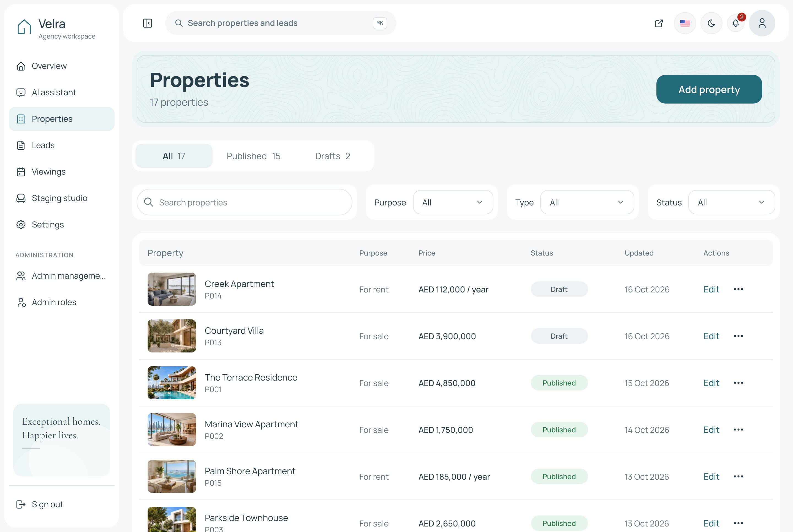Open Settings in sidebar
Screen dimensions: 793x532
(x=62, y=225)
